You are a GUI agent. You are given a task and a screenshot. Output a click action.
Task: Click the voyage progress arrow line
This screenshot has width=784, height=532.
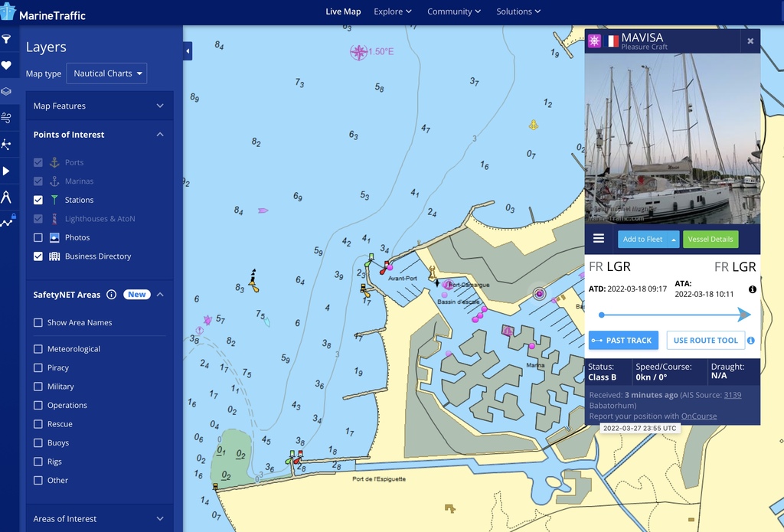[x=675, y=315]
